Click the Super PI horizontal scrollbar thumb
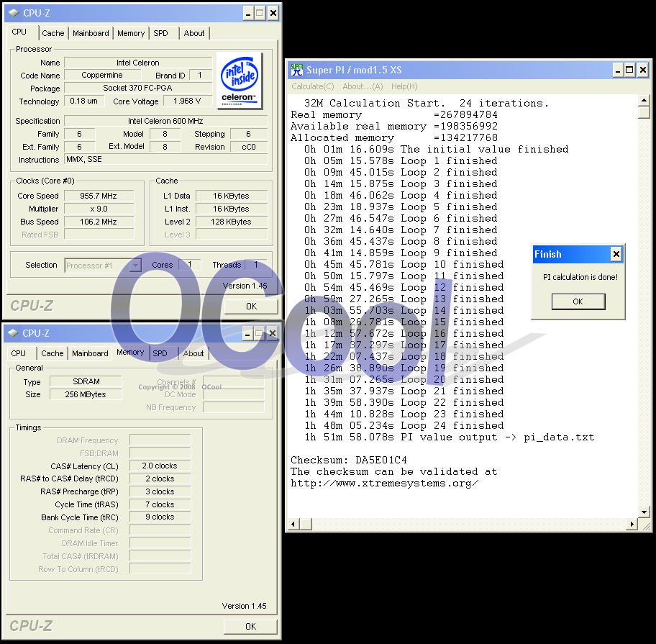The height and width of the screenshot is (644, 656). coord(306,524)
